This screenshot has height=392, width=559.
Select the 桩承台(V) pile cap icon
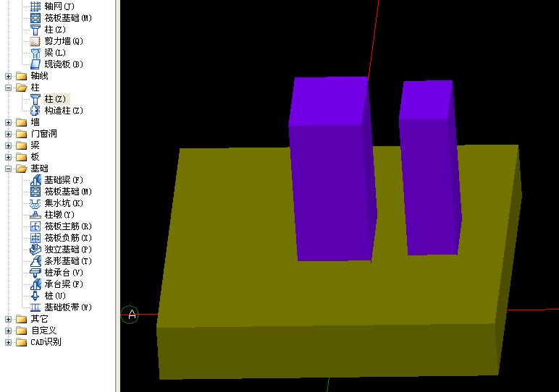35,273
